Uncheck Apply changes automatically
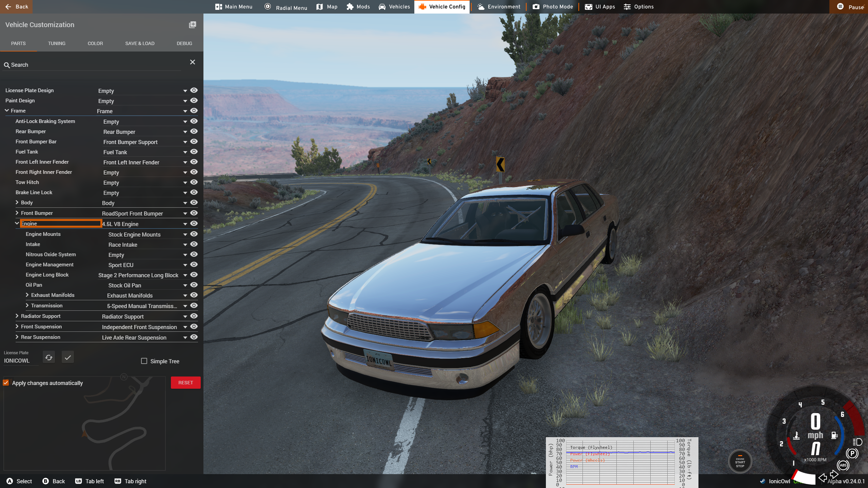Viewport: 868px width, 488px height. [6, 383]
